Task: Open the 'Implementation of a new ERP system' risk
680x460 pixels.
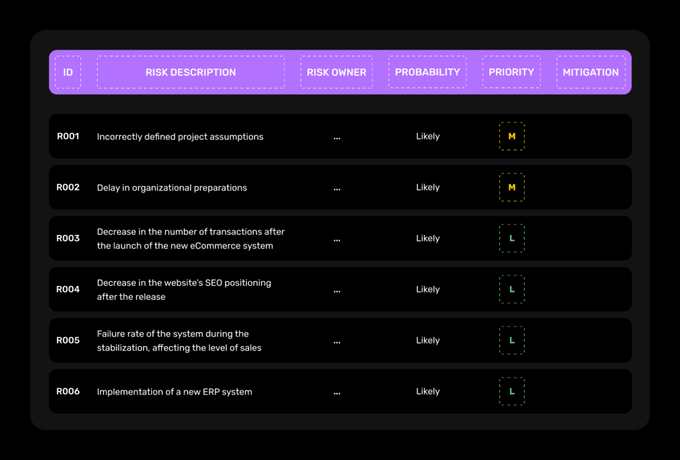Action: point(174,391)
